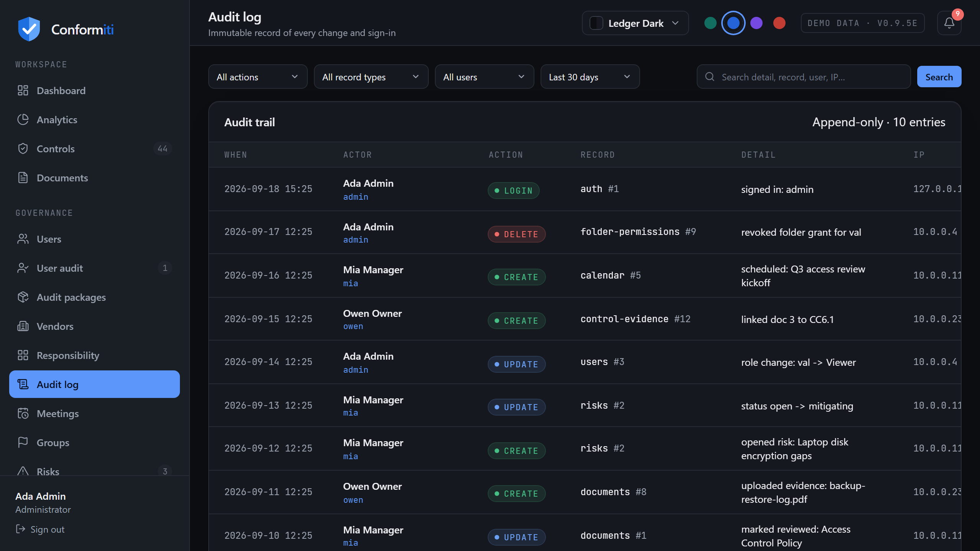Image resolution: width=980 pixels, height=551 pixels.
Task: Click the Controls shield-check icon
Action: tap(23, 148)
